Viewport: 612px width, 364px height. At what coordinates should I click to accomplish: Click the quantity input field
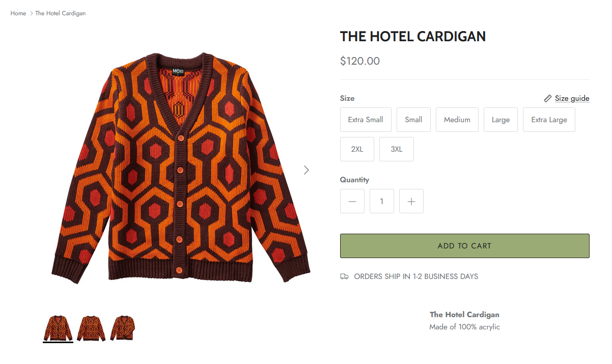tap(382, 202)
